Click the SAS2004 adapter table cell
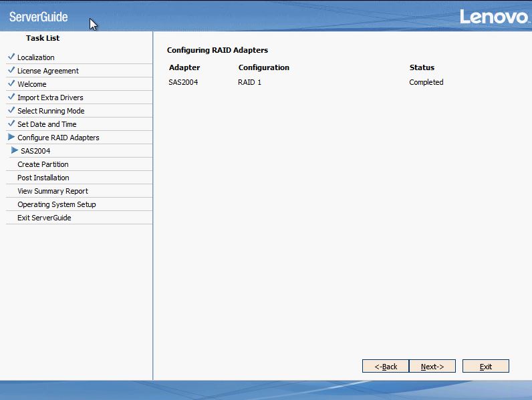Image resolution: width=532 pixels, height=400 pixels. tap(183, 82)
